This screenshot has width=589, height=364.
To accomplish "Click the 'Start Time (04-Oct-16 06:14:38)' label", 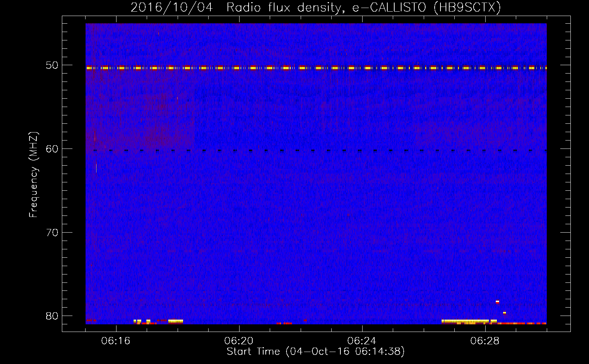I will click(x=316, y=352).
